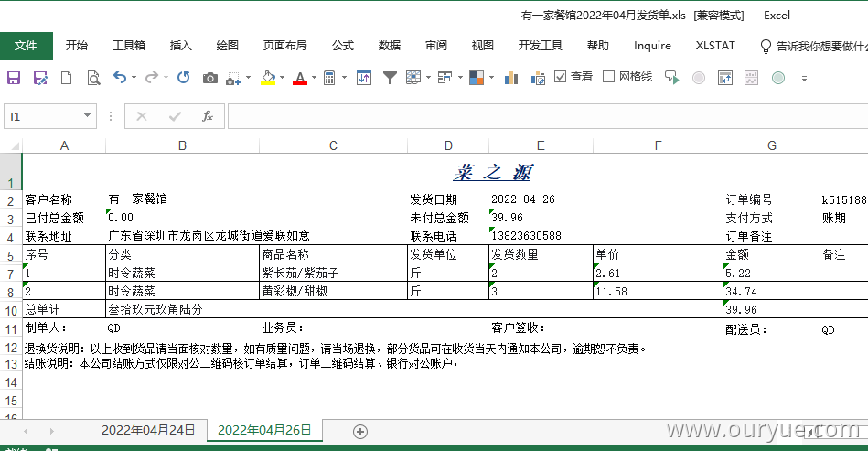Expand the theme colors dropdown arrow
Screen dimensions: 868x451
[491, 78]
